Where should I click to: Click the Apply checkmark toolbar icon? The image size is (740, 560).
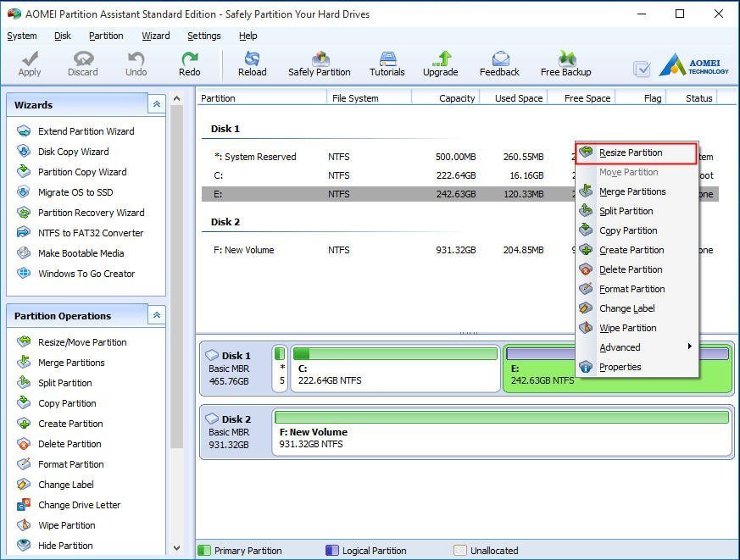tap(30, 64)
